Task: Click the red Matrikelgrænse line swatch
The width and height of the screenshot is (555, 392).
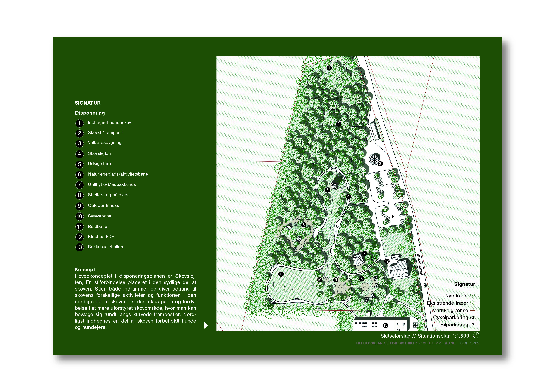Action: [x=472, y=311]
